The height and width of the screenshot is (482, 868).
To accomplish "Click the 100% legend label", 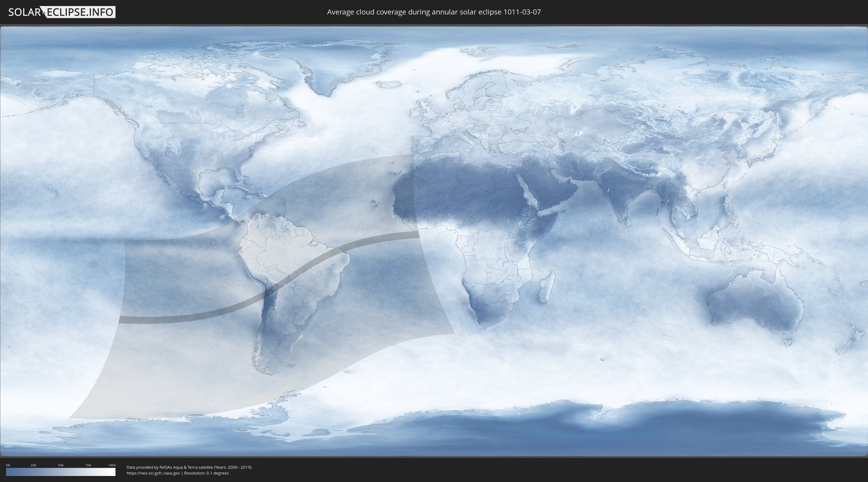I will [112, 465].
